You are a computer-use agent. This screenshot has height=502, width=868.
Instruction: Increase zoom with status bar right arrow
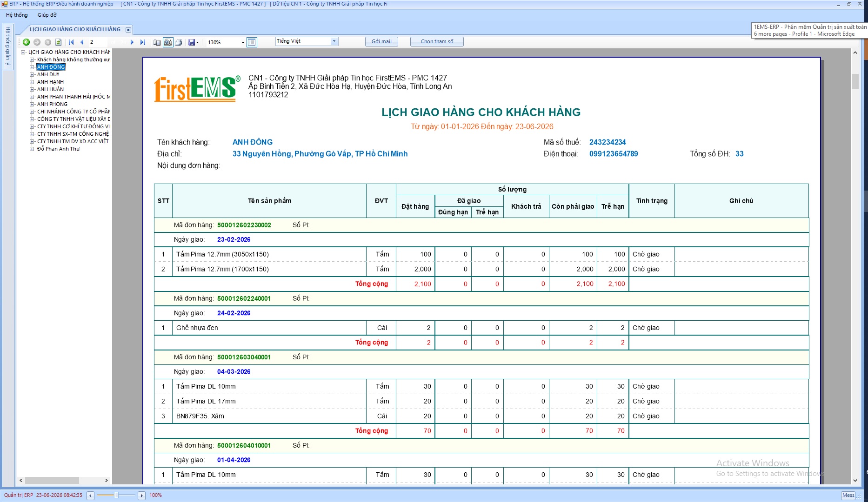point(142,495)
